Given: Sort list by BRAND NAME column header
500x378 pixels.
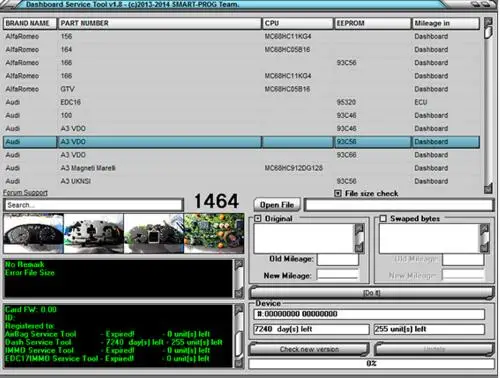Looking at the screenshot, I should (30, 23).
